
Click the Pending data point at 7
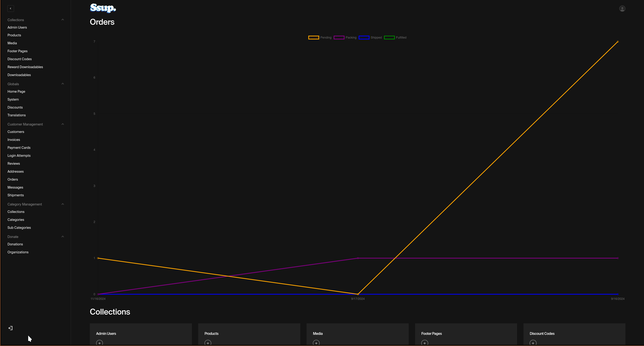tap(617, 42)
